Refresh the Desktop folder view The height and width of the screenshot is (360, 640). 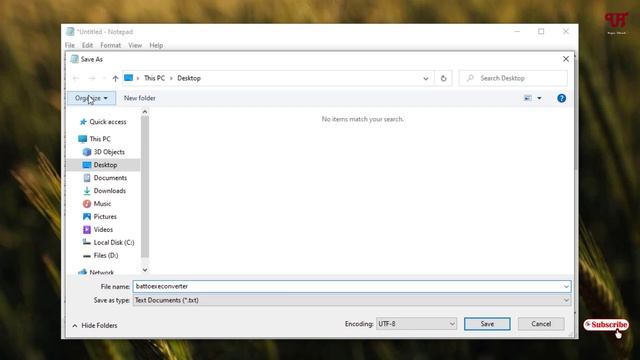[x=443, y=78]
